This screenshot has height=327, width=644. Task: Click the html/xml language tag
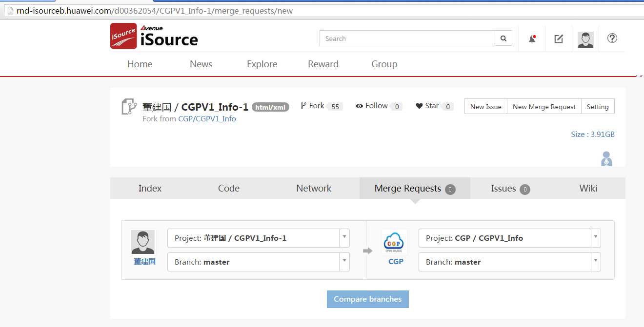pos(271,107)
